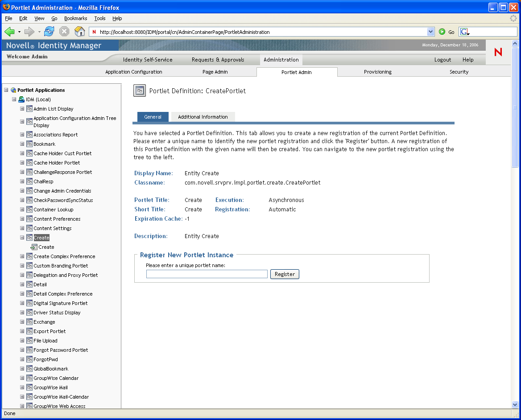Screen dimensions: 521x420
Task: Open the URL history dropdown arrow
Action: 430,32
